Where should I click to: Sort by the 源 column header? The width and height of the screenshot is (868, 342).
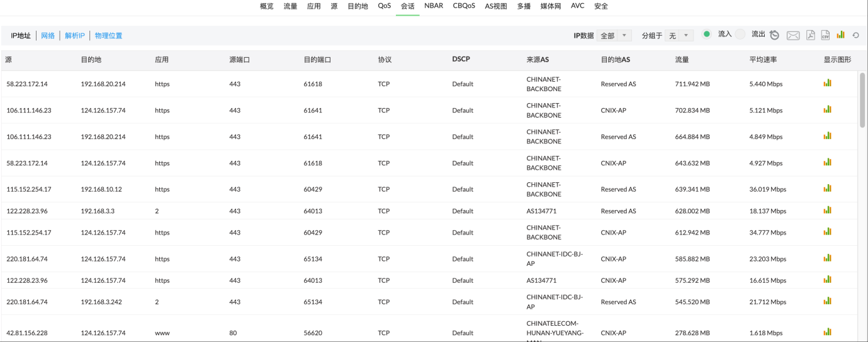(9, 60)
